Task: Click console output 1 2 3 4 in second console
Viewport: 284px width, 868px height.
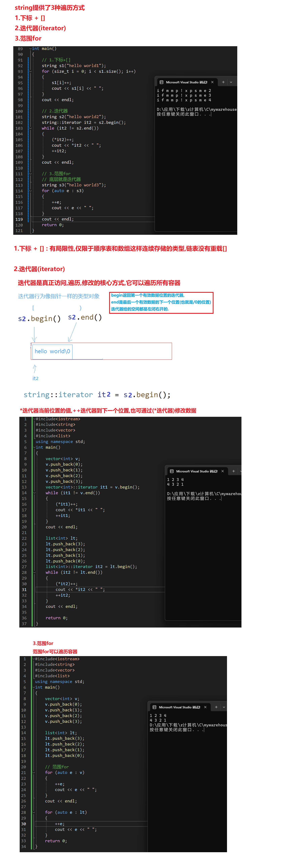Action: pyautogui.click(x=175, y=479)
